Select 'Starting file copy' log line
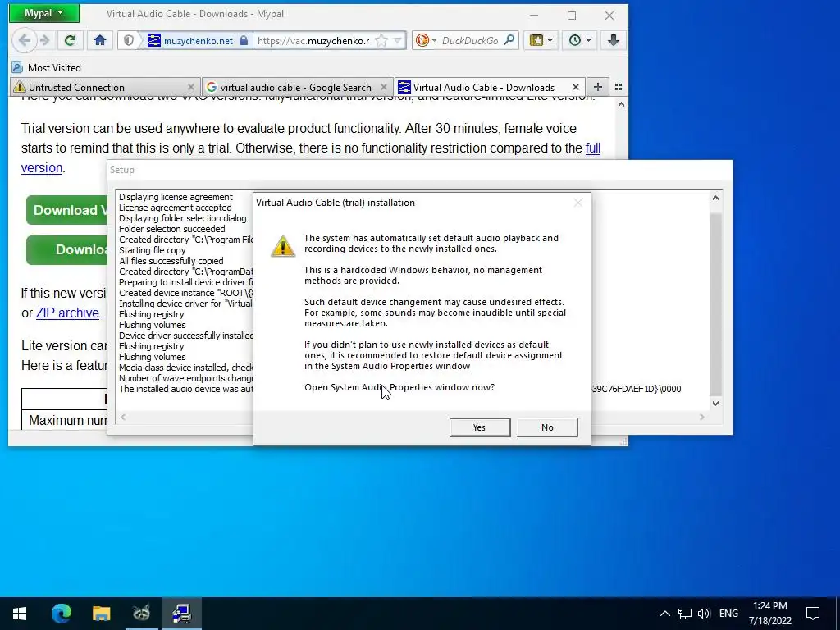The image size is (840, 630). (152, 250)
